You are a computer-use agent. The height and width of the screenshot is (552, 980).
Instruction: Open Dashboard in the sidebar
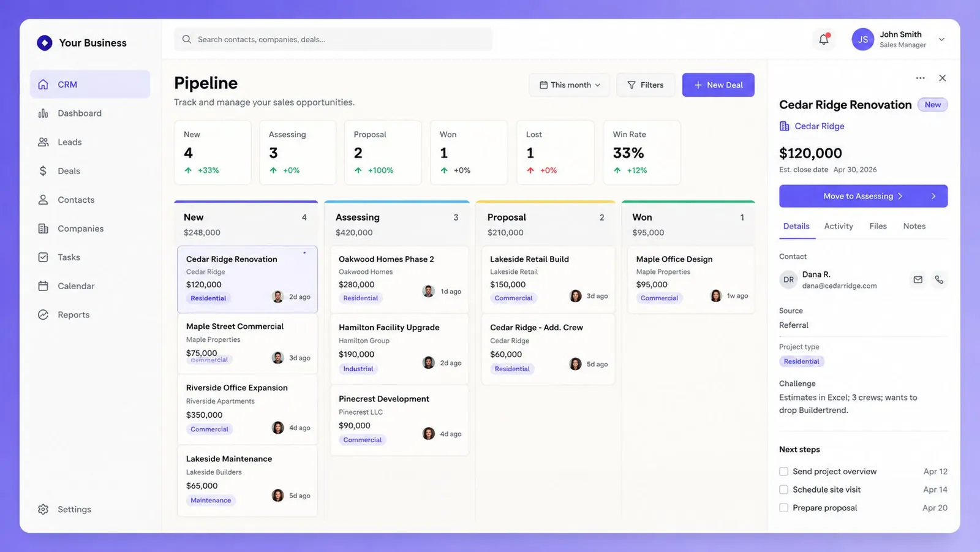pyautogui.click(x=90, y=113)
